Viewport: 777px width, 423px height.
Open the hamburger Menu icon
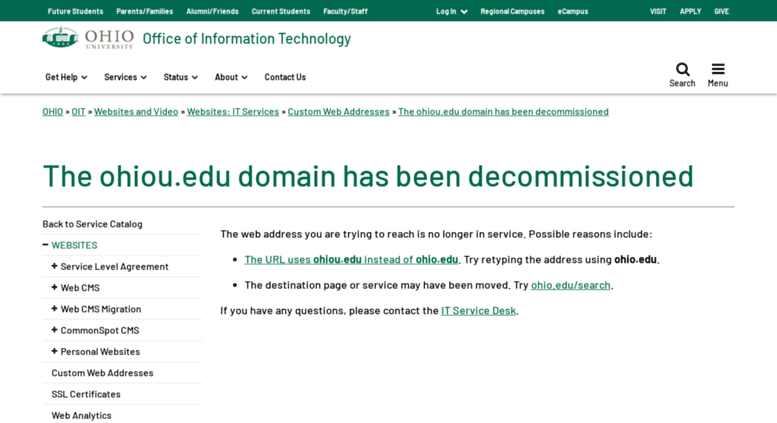(x=718, y=69)
